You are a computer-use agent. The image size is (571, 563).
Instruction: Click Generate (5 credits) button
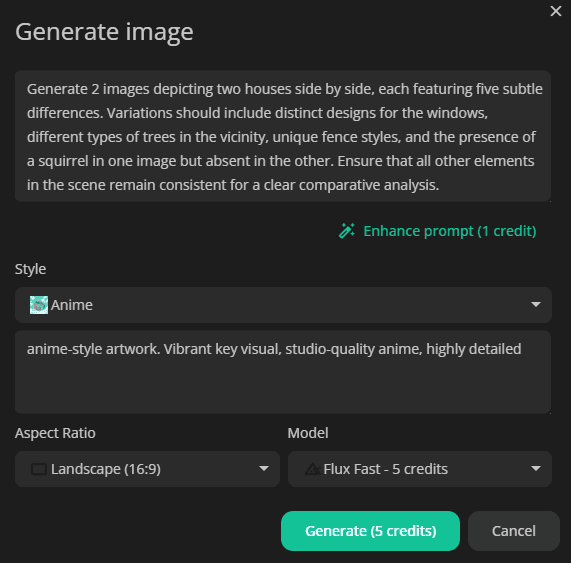(370, 531)
